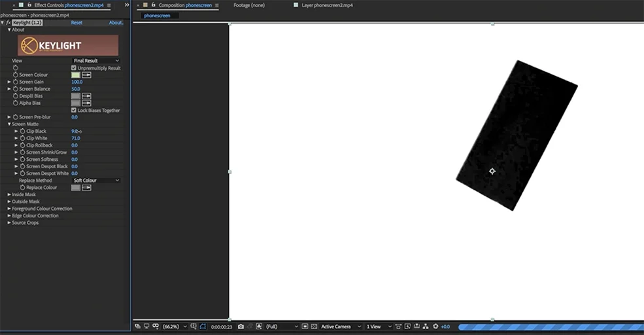Image resolution: width=644 pixels, height=335 pixels.
Task: Click the Screen Balance value 50.0
Action: point(76,89)
